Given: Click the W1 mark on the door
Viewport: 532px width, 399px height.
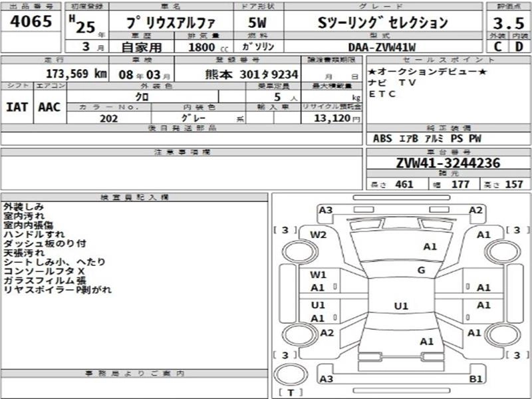Looking at the screenshot, I should click(x=318, y=275).
